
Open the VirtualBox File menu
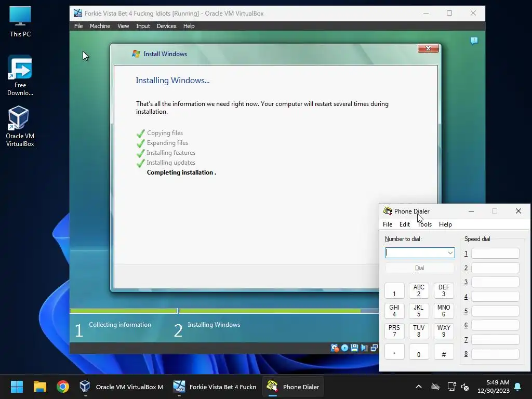(x=78, y=26)
